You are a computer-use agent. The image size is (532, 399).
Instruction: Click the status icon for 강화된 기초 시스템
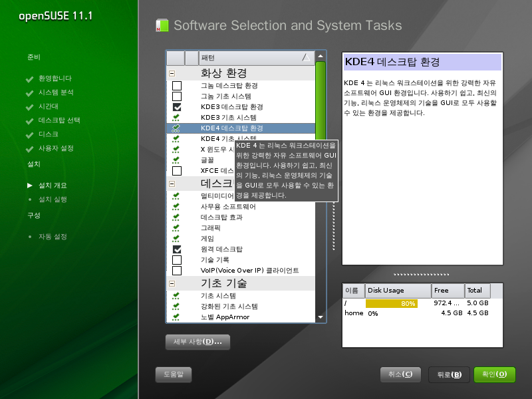(x=176, y=306)
